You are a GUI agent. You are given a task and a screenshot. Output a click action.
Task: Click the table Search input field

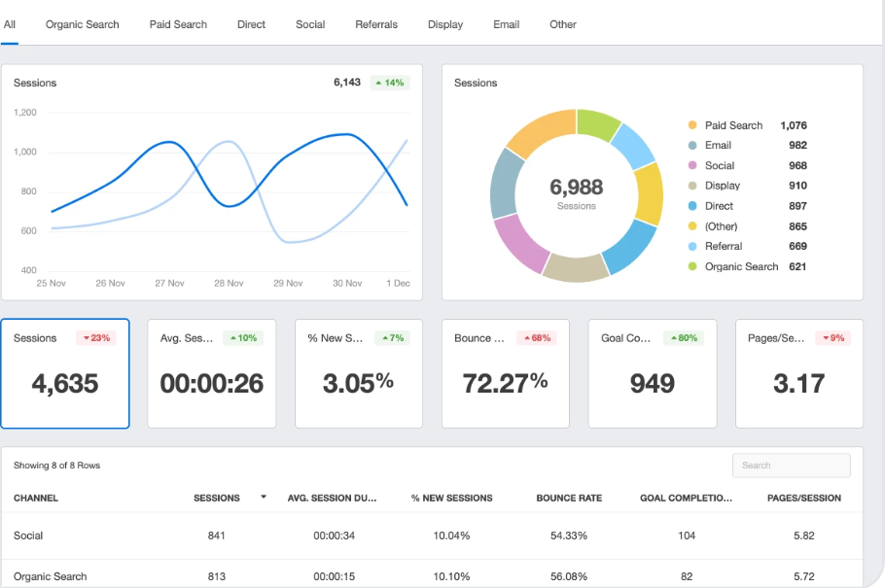click(x=791, y=465)
